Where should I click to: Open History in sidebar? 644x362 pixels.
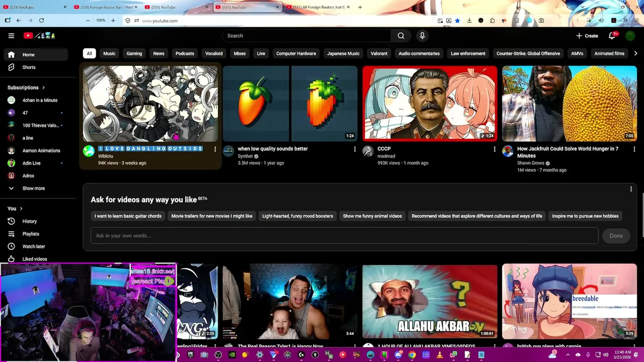click(36, 221)
